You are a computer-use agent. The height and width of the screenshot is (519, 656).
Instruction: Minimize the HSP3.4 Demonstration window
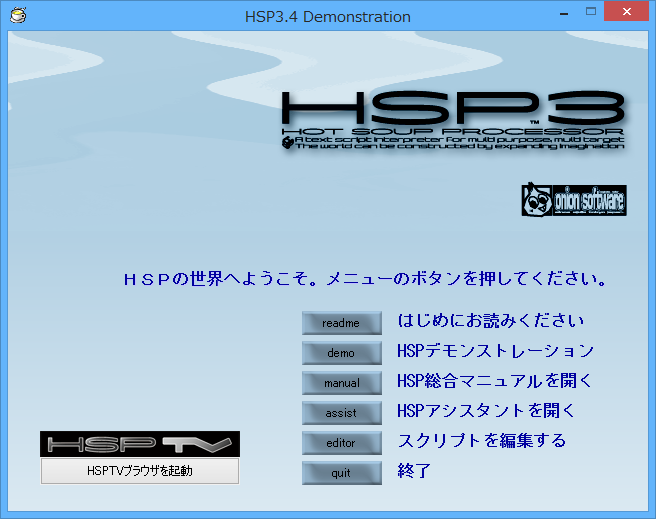click(564, 12)
